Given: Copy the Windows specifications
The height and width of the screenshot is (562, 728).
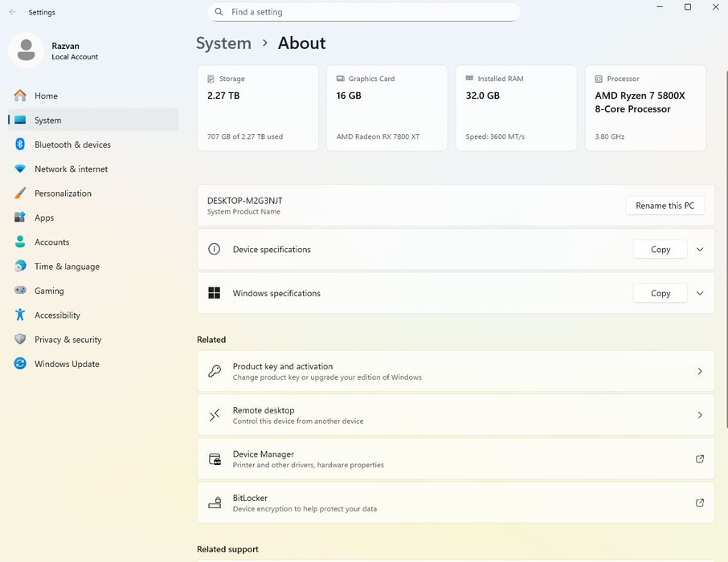Looking at the screenshot, I should click(660, 293).
